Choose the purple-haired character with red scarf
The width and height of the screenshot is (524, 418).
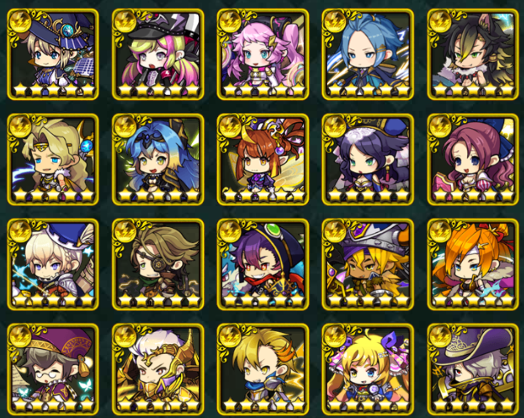click(x=263, y=264)
